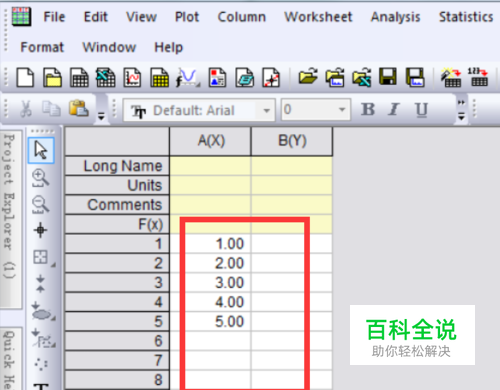Screen dimensions: 500x390
Task: Click the New Notes window icon
Action: 244,77
